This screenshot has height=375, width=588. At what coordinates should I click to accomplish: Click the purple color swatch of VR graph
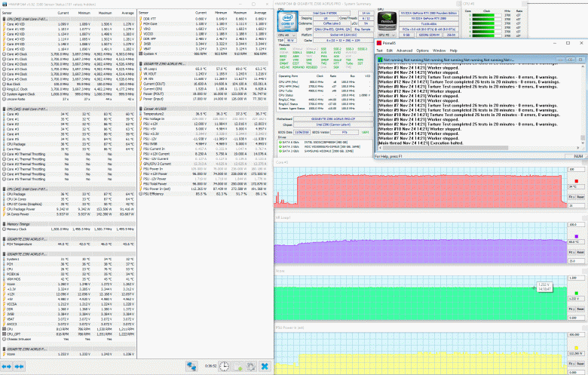(577, 236)
